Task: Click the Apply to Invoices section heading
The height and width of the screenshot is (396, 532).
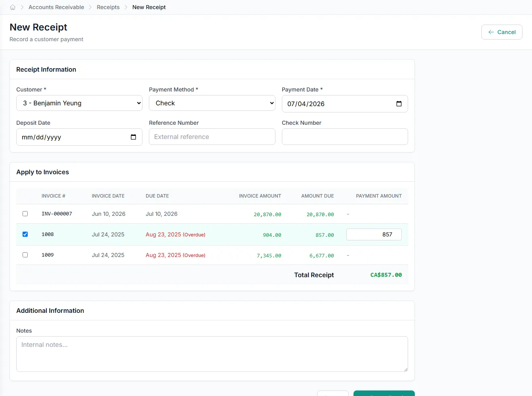Action: pyautogui.click(x=43, y=172)
